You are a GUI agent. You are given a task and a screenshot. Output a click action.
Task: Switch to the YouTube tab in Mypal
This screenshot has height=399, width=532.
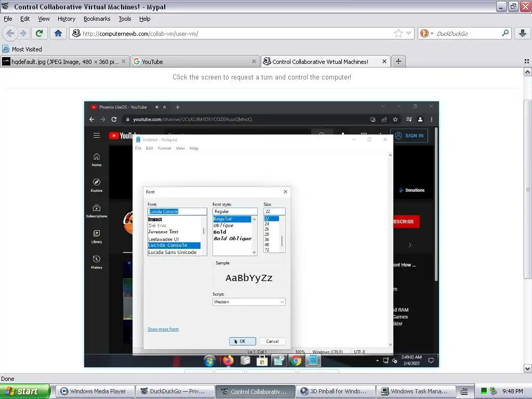coord(195,61)
